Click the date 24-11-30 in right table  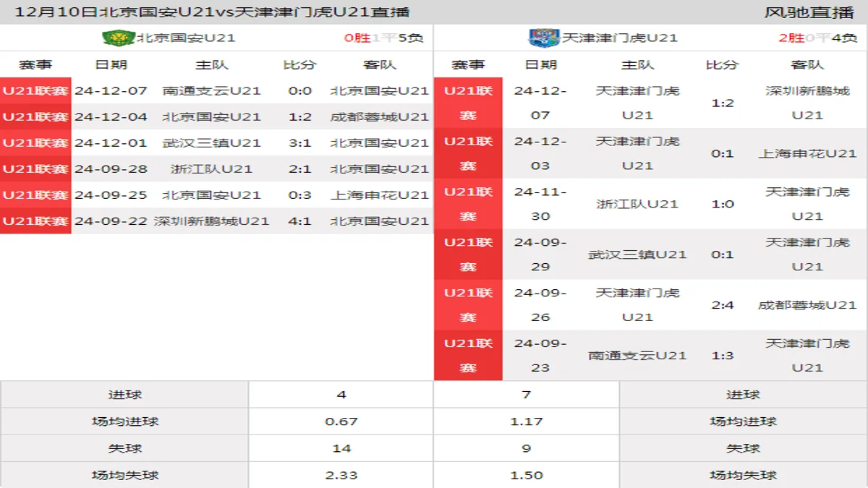tap(540, 204)
